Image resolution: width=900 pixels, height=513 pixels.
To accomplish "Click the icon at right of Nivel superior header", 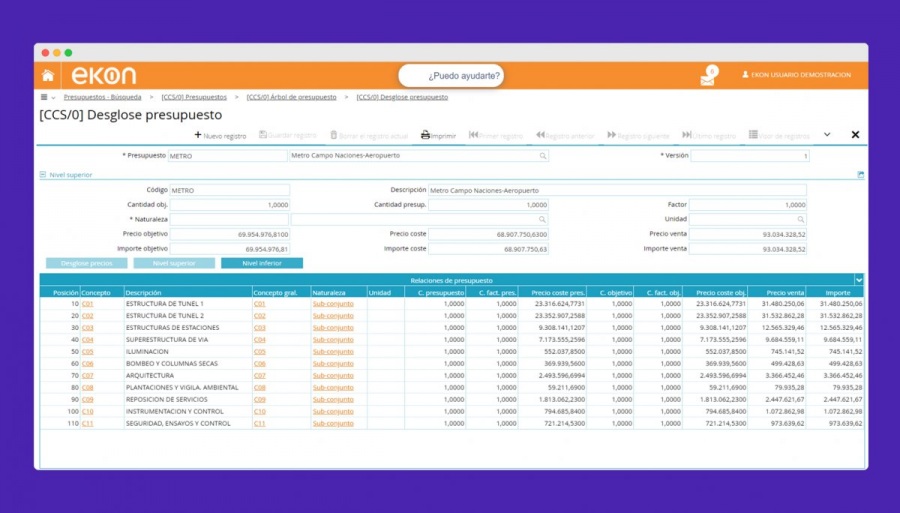I will [860, 175].
